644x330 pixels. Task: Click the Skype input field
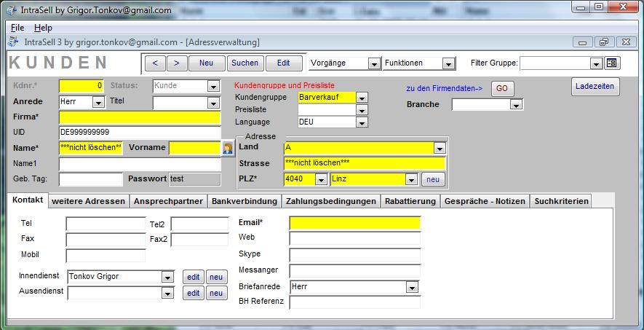[355, 255]
